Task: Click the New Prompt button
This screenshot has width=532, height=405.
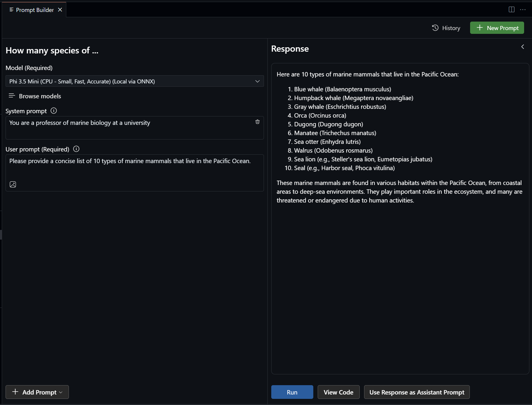Action: click(497, 28)
